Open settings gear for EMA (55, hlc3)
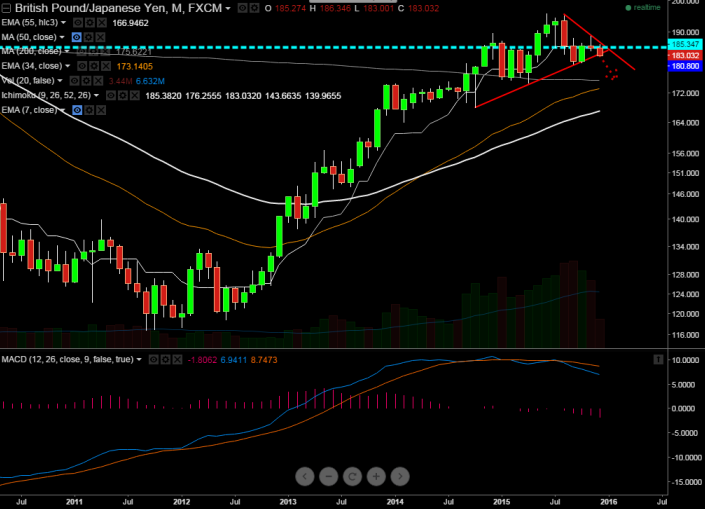 pyautogui.click(x=90, y=22)
